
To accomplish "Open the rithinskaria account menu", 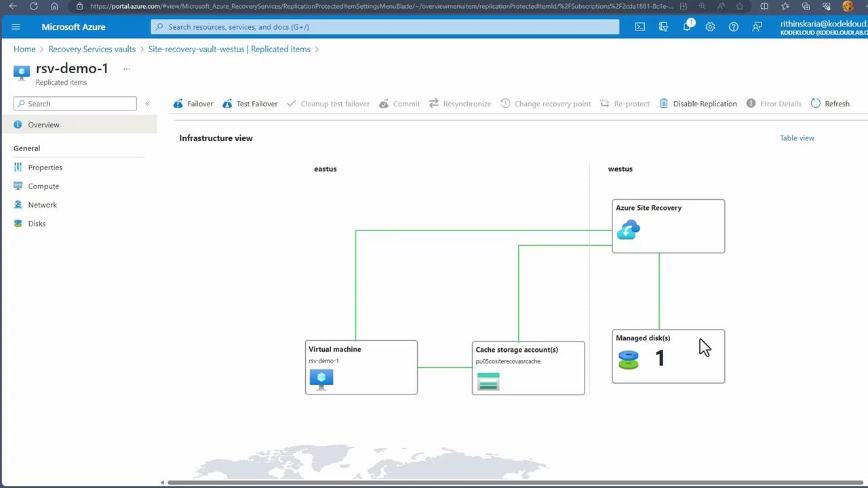I will click(x=824, y=27).
